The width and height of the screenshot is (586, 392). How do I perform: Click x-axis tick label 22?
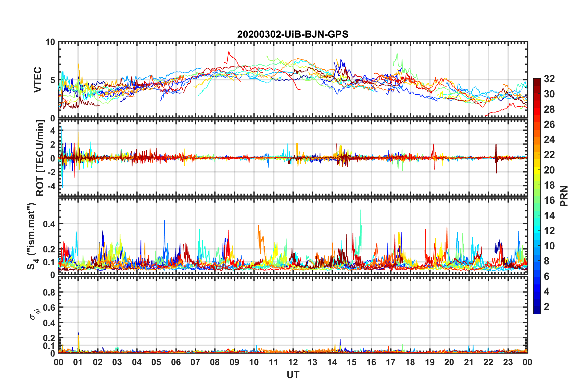(488, 362)
